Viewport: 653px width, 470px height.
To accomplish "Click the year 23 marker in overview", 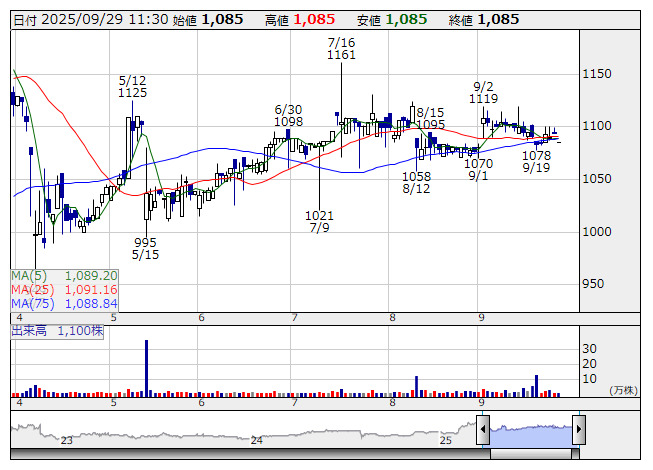I will click(67, 440).
